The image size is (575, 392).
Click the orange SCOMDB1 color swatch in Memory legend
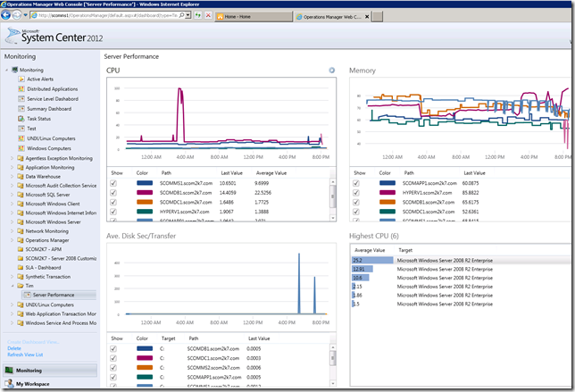387,202
